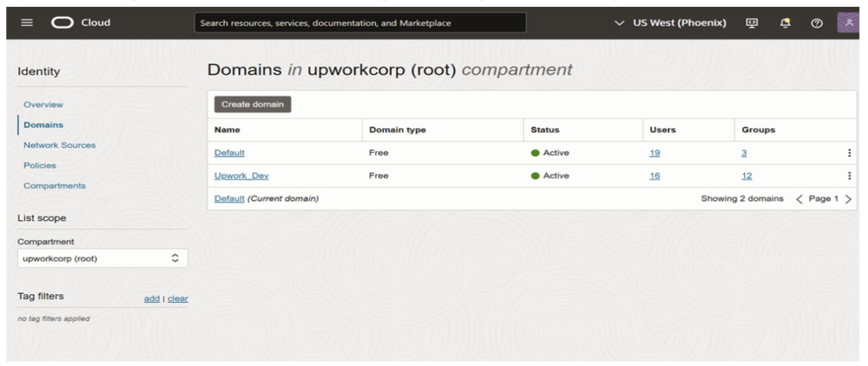Open the user profile avatar menu

coord(848,22)
